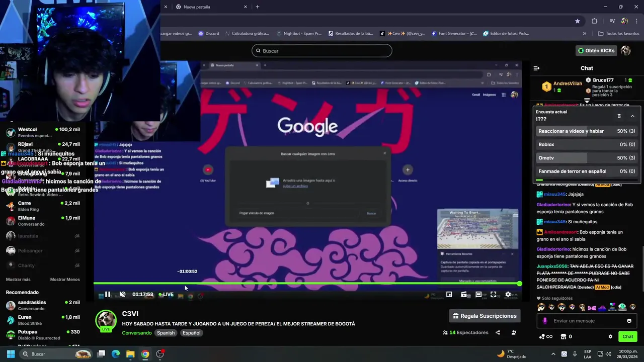Jump to the LIVE position
The height and width of the screenshot is (362, 644).
point(166,295)
